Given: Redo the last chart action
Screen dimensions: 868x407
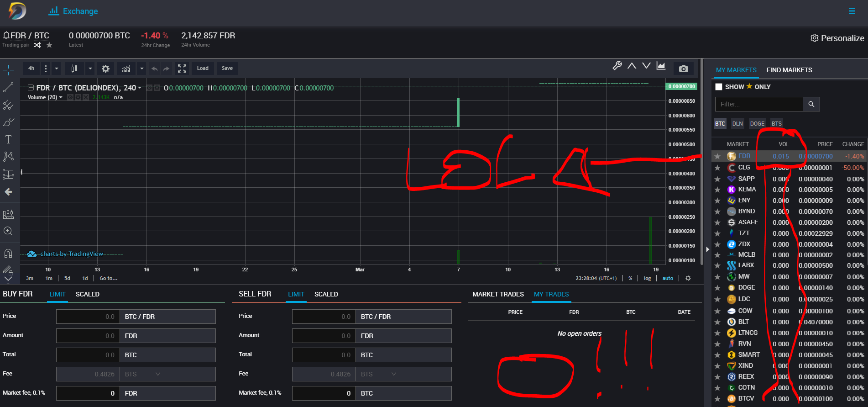Looking at the screenshot, I should [166, 69].
